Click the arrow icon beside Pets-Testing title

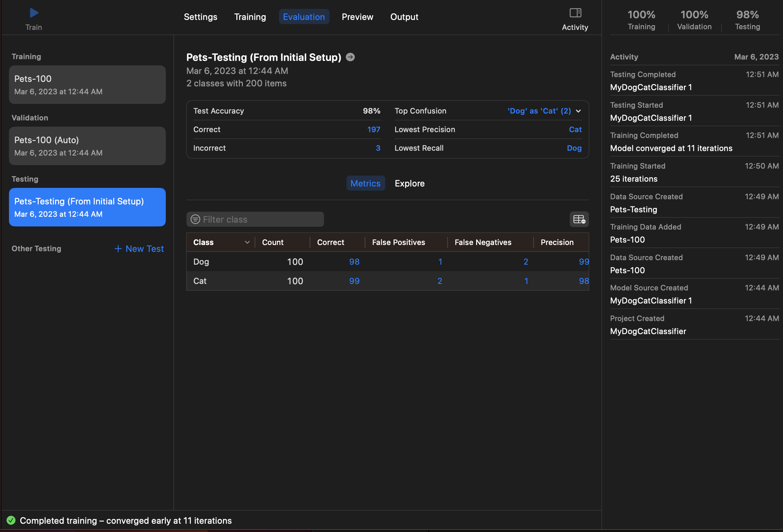(350, 57)
